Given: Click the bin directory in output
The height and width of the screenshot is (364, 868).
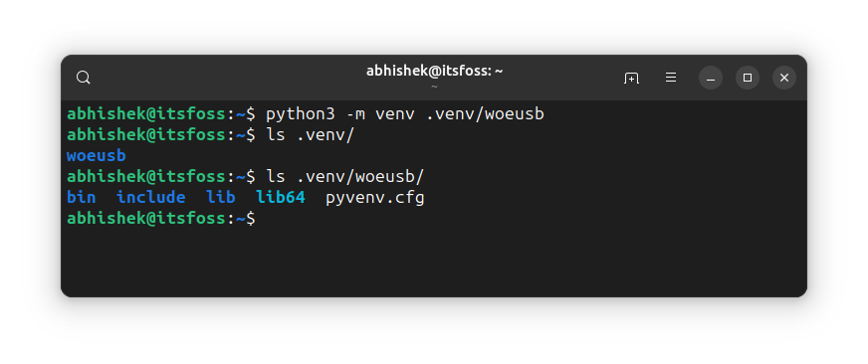Looking at the screenshot, I should 82,198.
